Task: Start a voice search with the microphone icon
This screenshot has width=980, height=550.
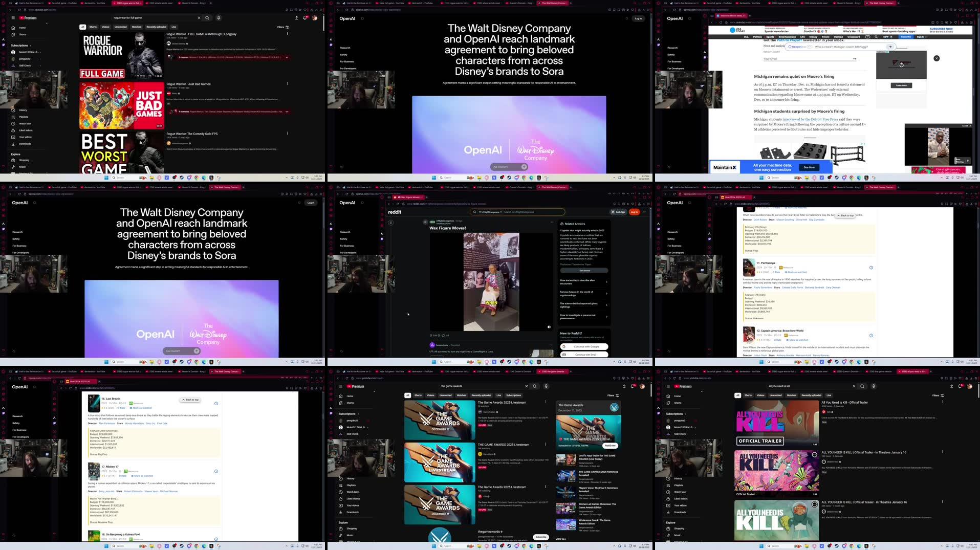Action: 219,18
